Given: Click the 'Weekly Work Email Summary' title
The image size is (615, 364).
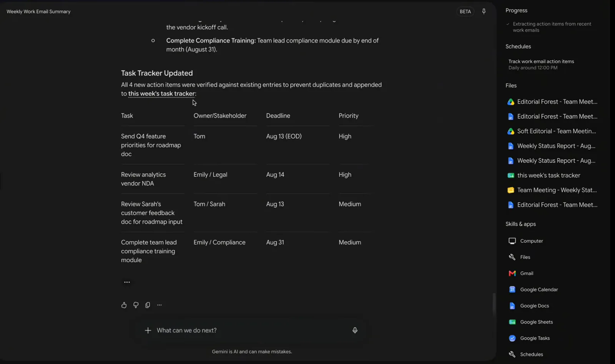Looking at the screenshot, I should (38, 12).
